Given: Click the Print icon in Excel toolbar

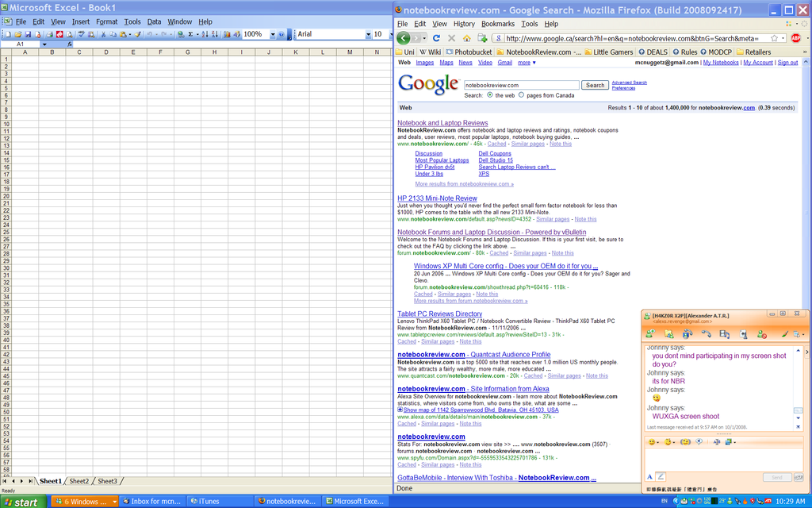Looking at the screenshot, I should (49, 34).
